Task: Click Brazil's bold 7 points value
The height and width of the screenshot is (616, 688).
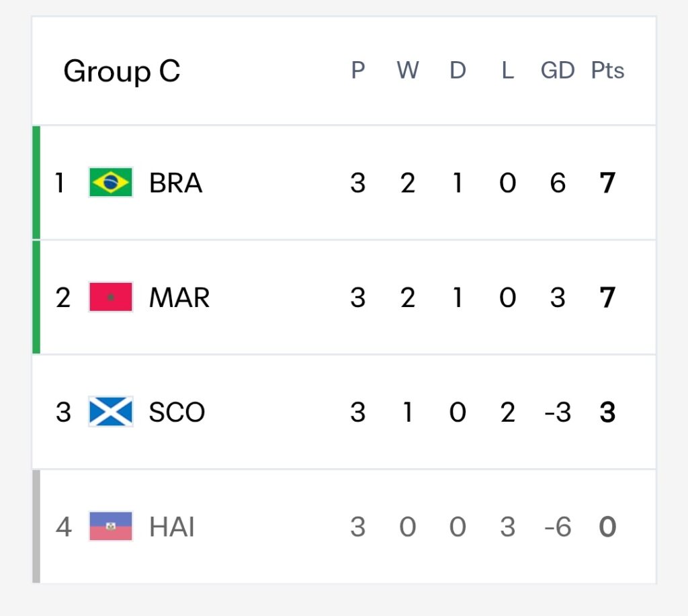Action: [607, 183]
